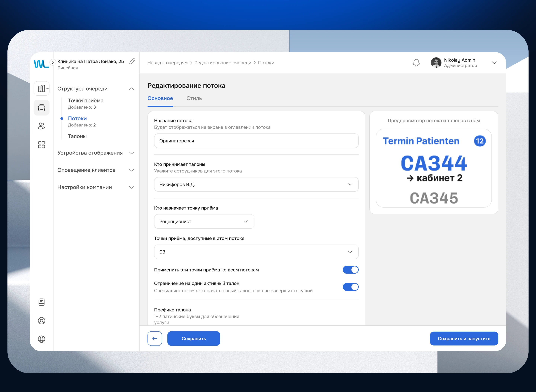
Task: Open the Рецепционист dropdown
Action: [x=204, y=221]
